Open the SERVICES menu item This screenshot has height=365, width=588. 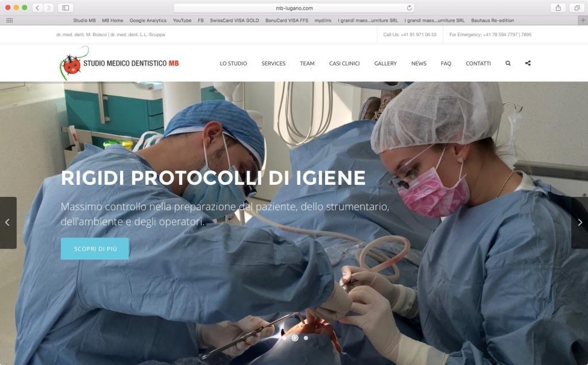273,63
